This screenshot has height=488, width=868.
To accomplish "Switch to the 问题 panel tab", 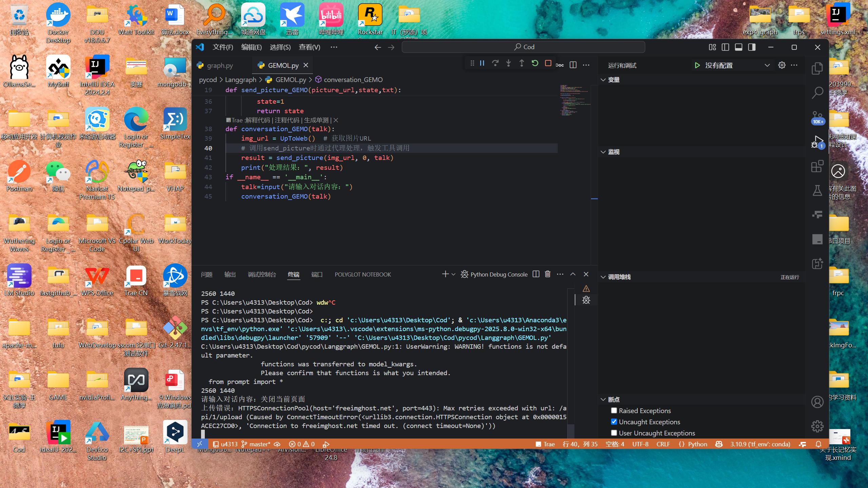I will pos(206,274).
